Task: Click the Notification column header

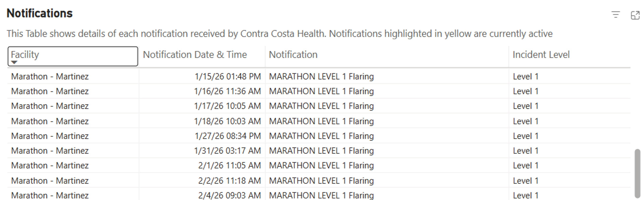Action: coord(293,55)
